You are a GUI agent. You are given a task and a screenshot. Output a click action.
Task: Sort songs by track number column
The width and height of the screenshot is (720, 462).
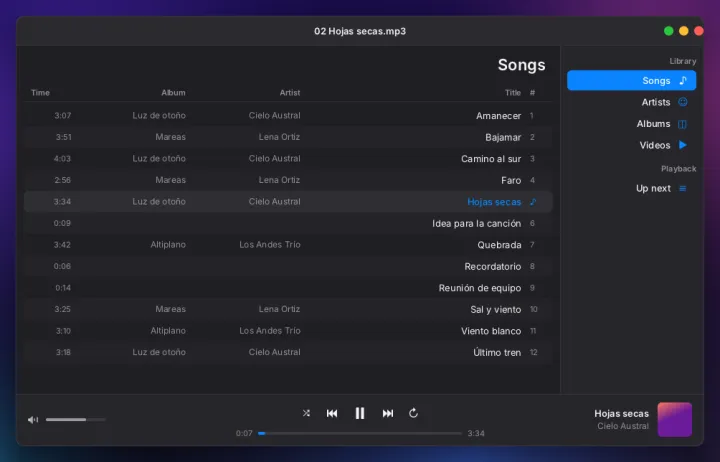click(532, 93)
